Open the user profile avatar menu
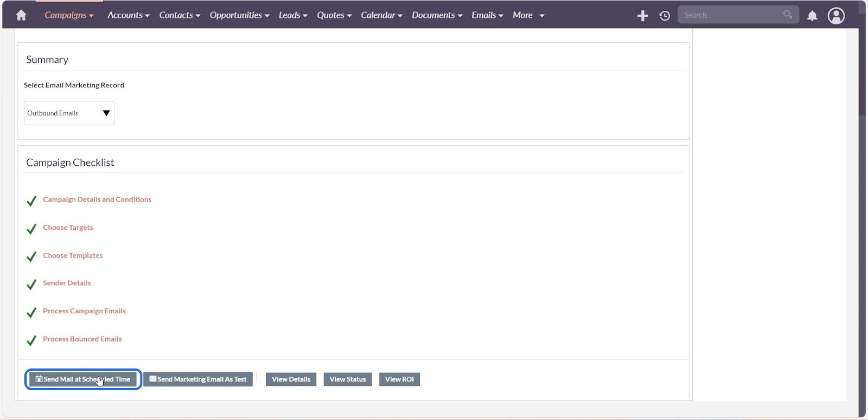868x420 pixels. tap(835, 16)
